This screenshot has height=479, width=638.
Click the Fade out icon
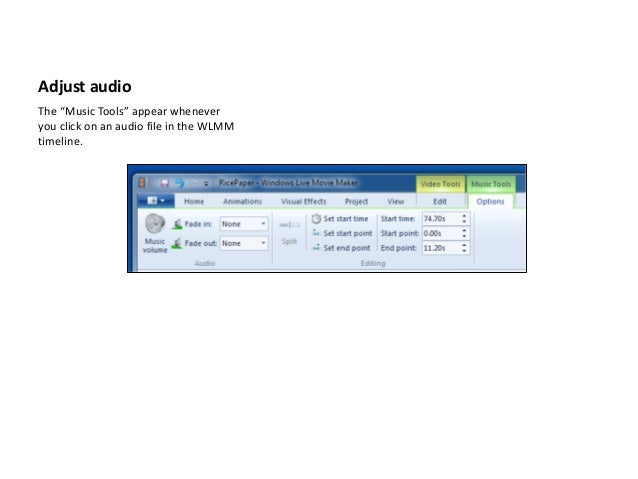point(177,243)
